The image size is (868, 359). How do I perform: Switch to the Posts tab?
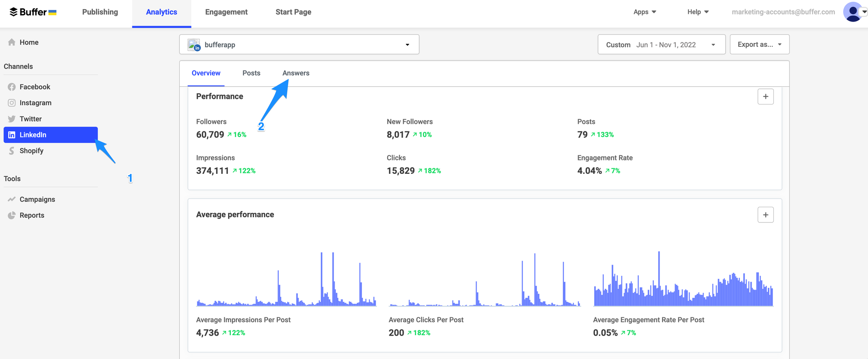251,73
